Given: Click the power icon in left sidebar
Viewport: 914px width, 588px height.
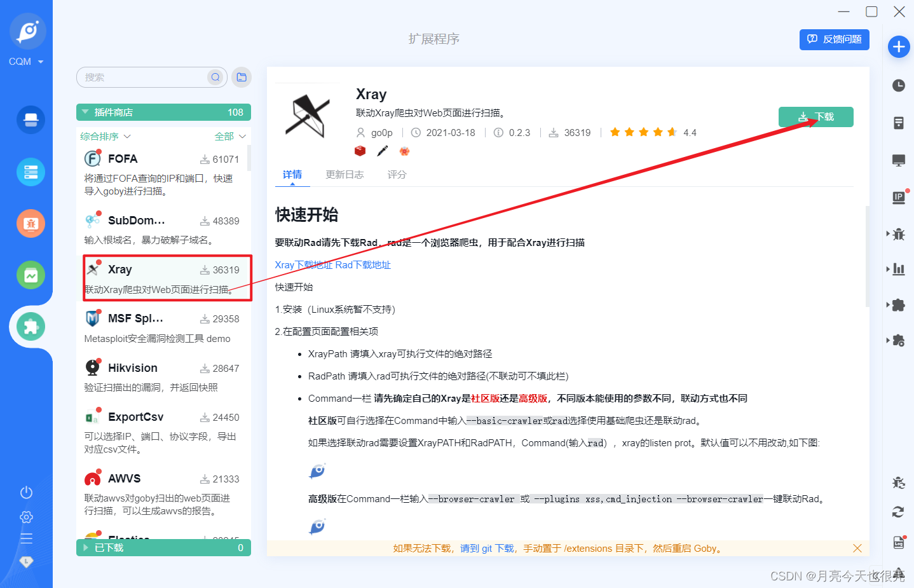Looking at the screenshot, I should pyautogui.click(x=26, y=493).
